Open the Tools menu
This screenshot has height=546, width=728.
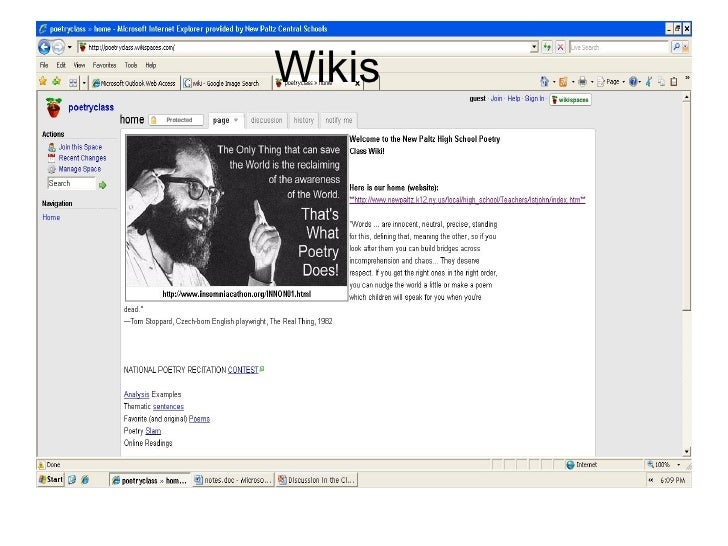point(131,65)
